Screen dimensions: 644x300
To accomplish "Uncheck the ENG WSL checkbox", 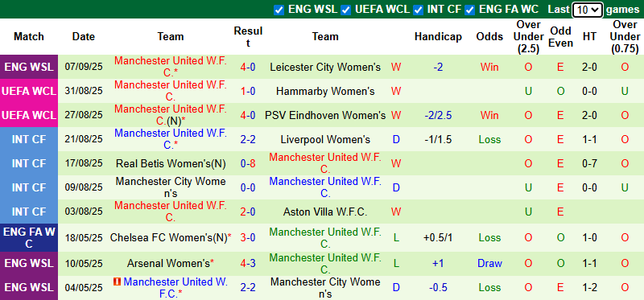I will [279, 10].
